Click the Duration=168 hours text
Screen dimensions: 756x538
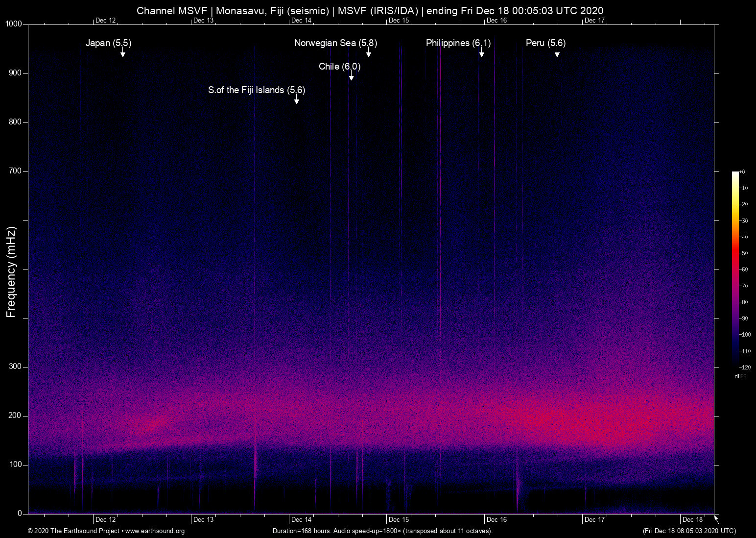coord(301,531)
